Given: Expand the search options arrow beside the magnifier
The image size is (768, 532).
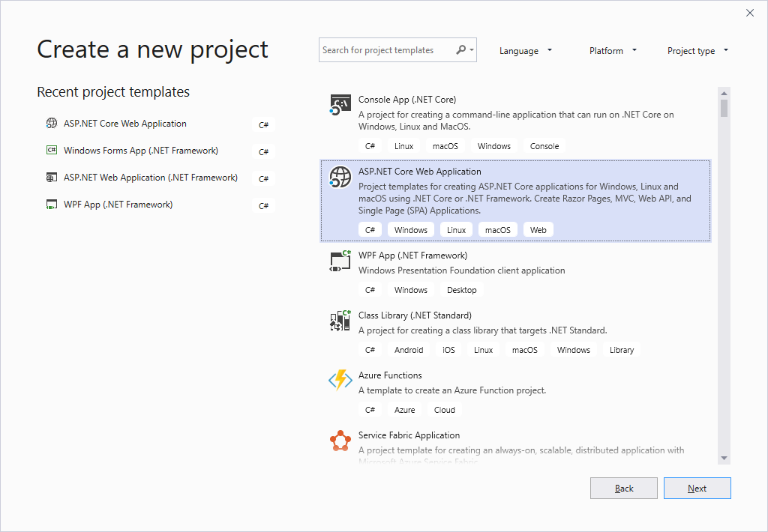Looking at the screenshot, I should tap(472, 50).
